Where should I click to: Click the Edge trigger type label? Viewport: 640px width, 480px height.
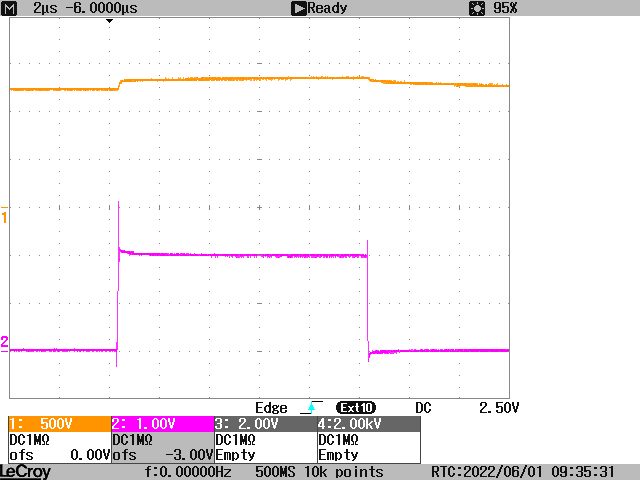[271, 408]
